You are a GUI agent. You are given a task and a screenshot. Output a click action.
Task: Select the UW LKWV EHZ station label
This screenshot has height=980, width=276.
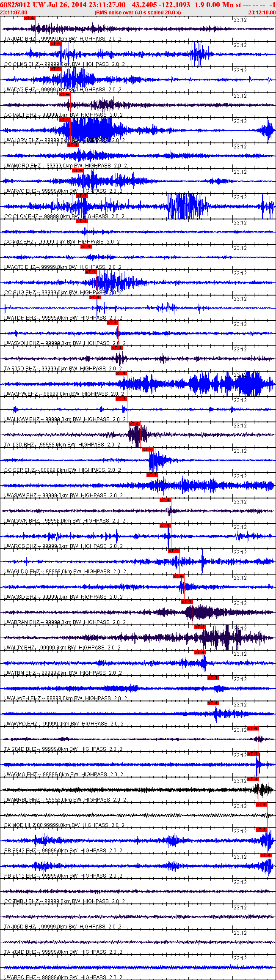(22, 419)
